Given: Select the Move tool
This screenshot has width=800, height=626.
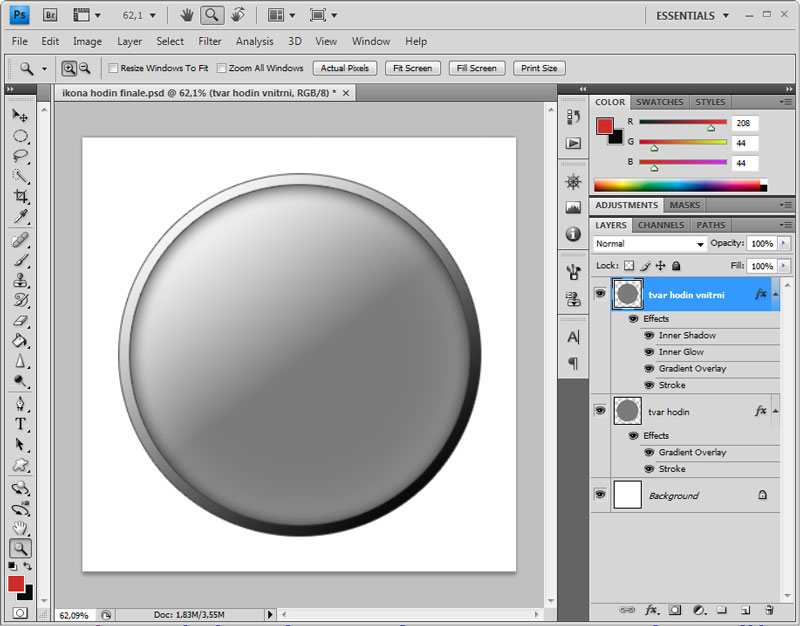Looking at the screenshot, I should pyautogui.click(x=20, y=116).
